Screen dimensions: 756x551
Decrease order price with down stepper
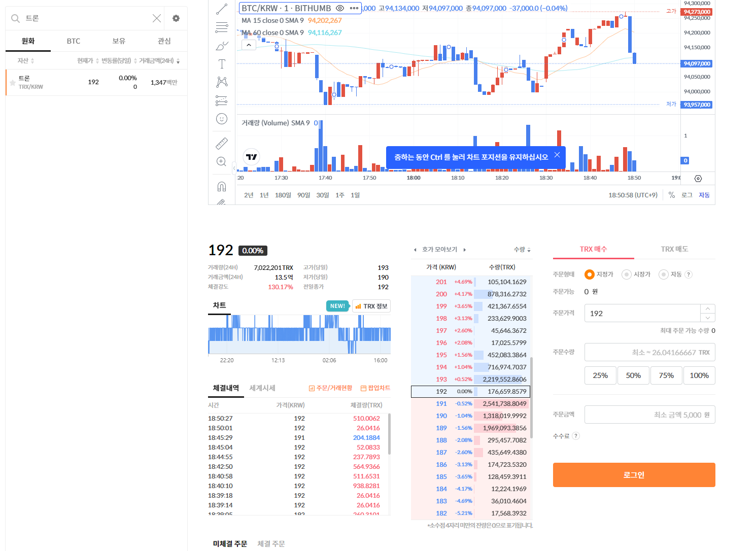(x=708, y=318)
